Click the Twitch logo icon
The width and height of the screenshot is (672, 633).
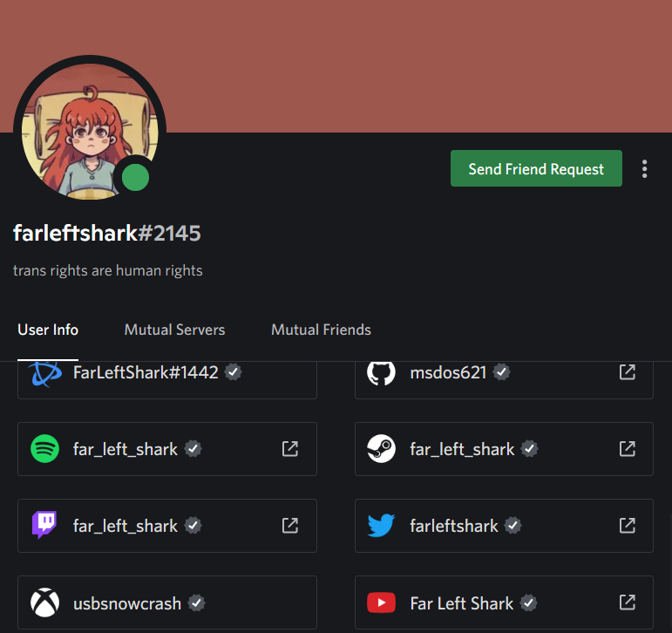44,525
